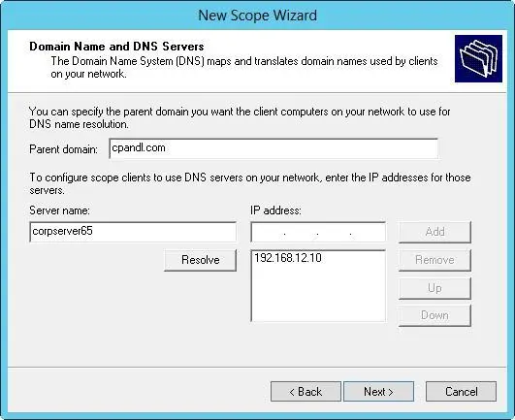Click the Domain Name and DNS Servers heading
515x420 pixels.
[116, 47]
